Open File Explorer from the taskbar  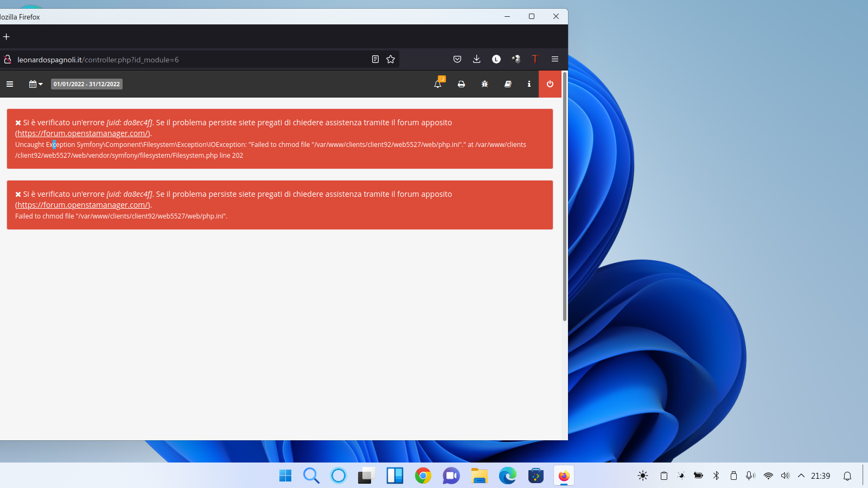coord(480,476)
